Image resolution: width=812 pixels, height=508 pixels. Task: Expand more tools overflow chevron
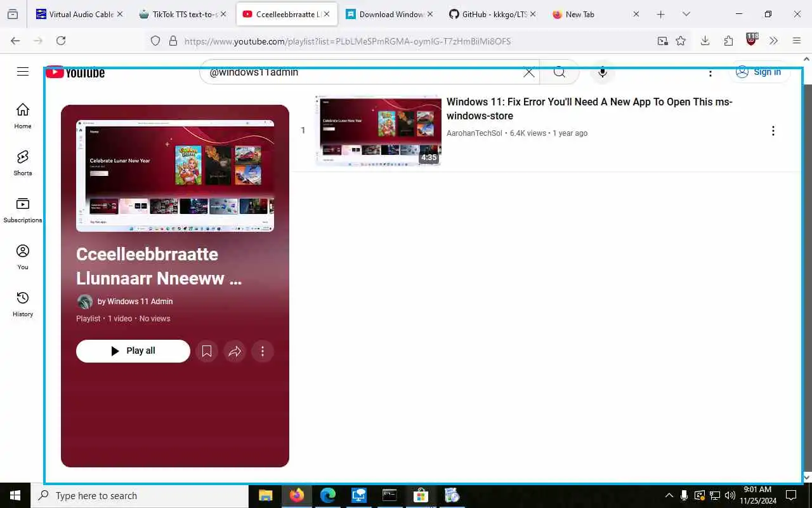[773, 41]
